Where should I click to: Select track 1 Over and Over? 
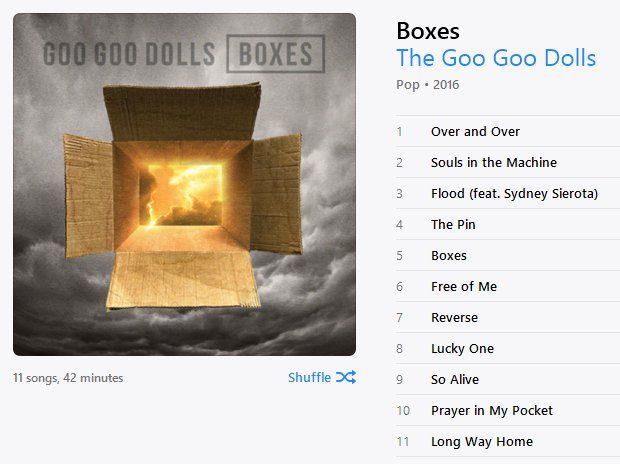tap(508, 131)
